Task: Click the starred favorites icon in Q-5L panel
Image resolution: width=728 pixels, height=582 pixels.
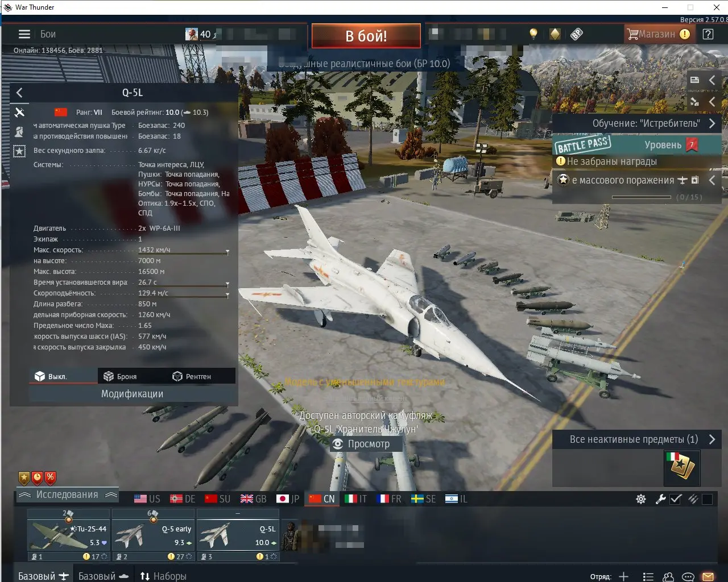Action: click(19, 151)
